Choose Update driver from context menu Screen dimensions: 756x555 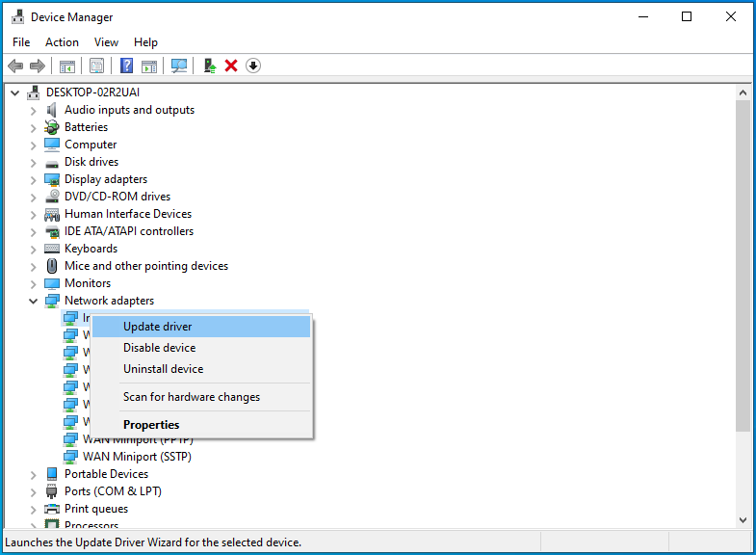coord(201,327)
